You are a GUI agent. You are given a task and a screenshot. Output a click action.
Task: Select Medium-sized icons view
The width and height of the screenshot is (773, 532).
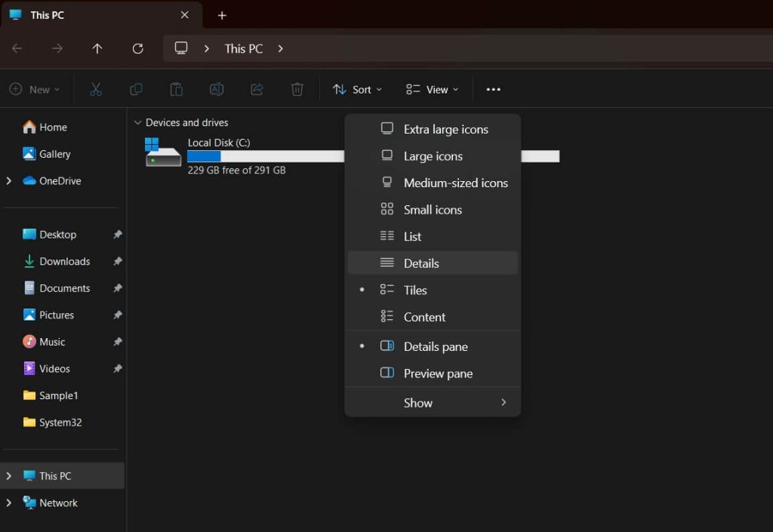click(433, 183)
